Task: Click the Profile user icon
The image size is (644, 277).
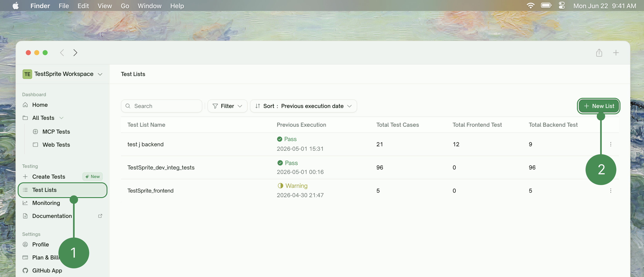Action: point(25,244)
